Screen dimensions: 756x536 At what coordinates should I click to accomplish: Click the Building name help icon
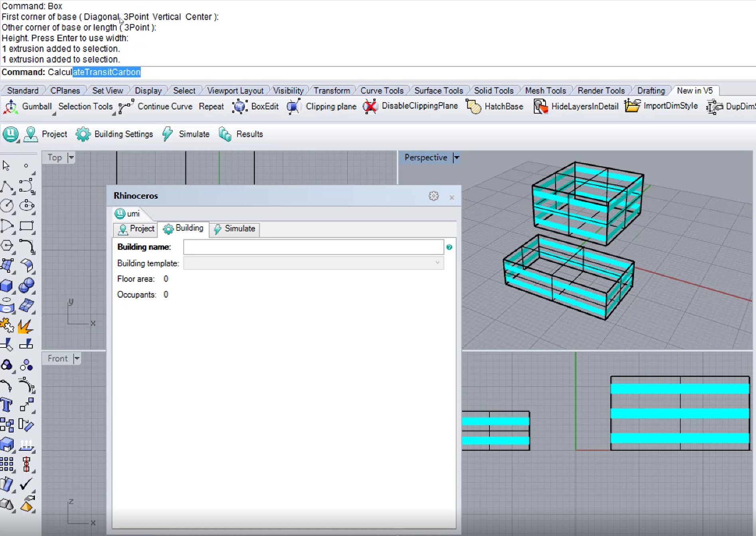(449, 247)
